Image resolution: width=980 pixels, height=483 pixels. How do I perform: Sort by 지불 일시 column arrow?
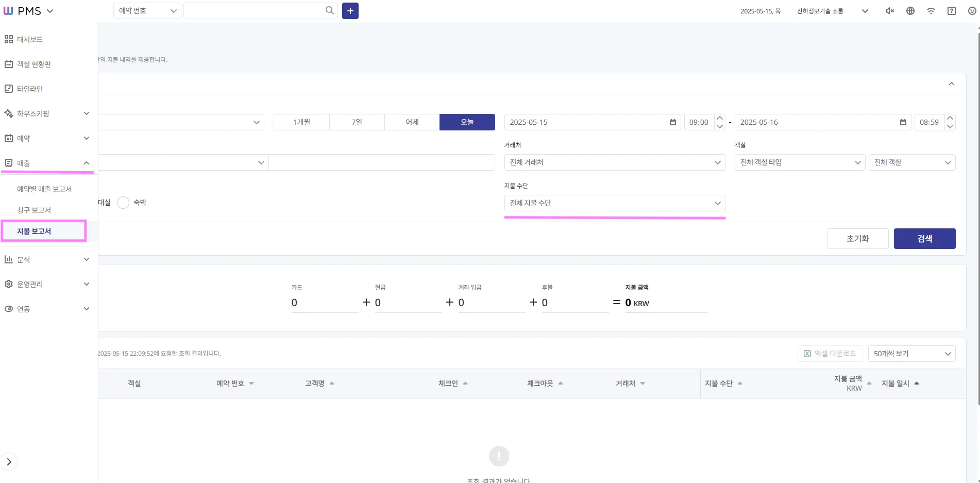(x=917, y=384)
